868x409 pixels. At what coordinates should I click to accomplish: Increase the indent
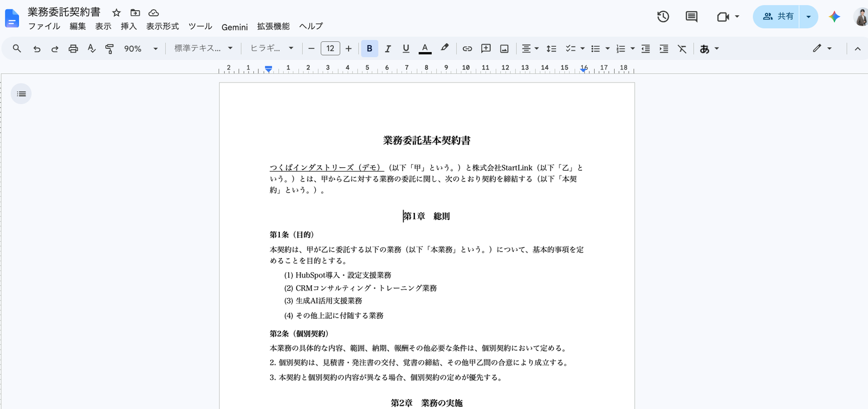pyautogui.click(x=663, y=48)
